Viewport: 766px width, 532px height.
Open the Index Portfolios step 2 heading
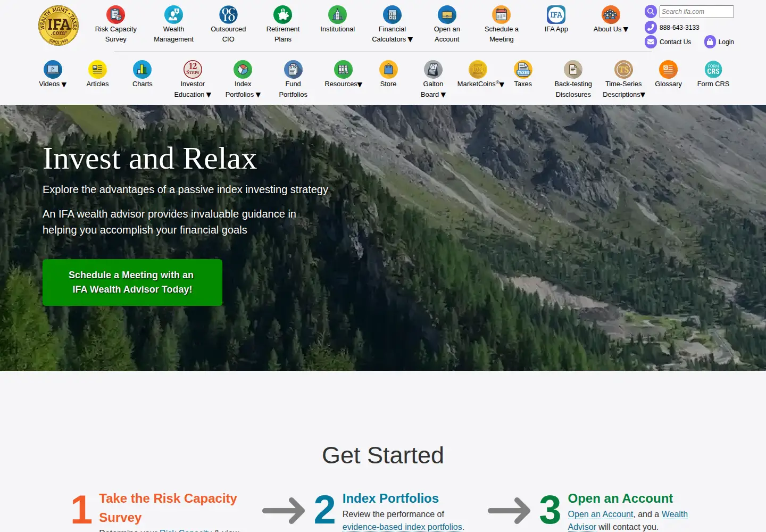[x=390, y=498]
